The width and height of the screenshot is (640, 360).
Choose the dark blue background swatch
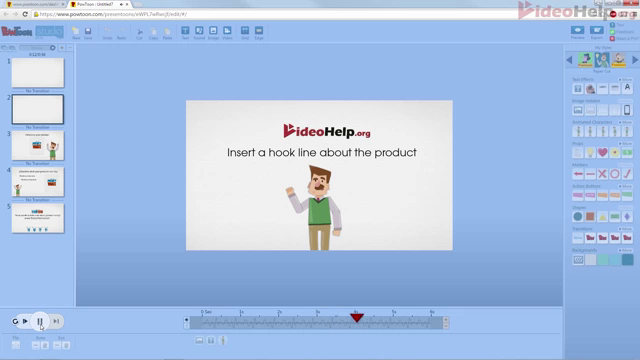coord(627,260)
